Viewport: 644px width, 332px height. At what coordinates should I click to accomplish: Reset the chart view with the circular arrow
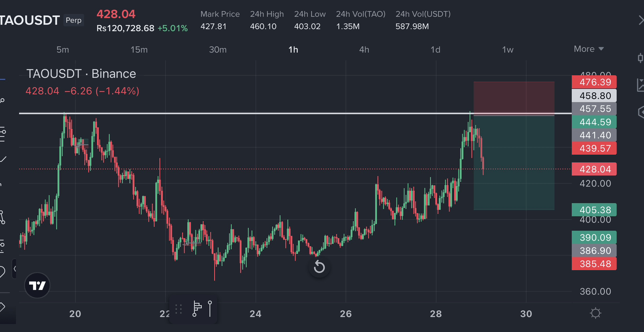click(319, 267)
